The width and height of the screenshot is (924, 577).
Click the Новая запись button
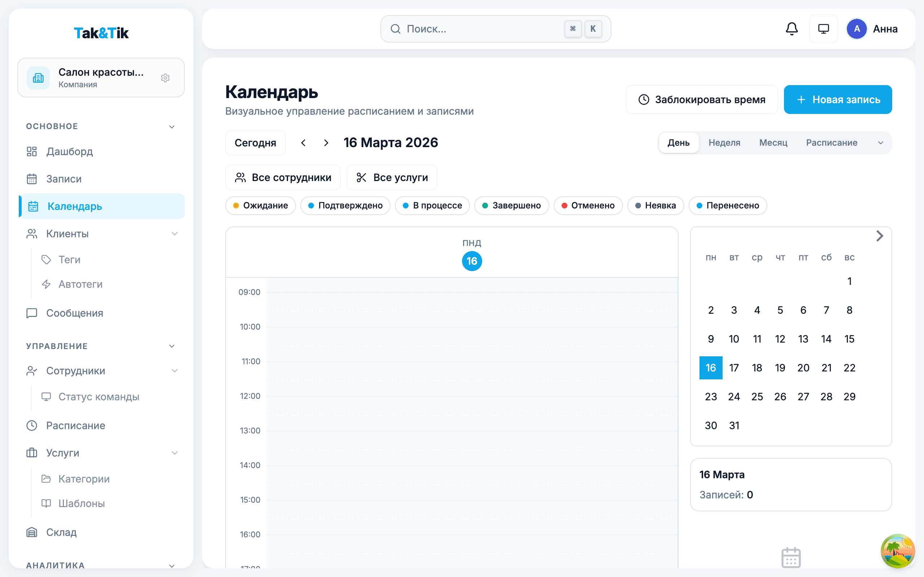tap(838, 100)
